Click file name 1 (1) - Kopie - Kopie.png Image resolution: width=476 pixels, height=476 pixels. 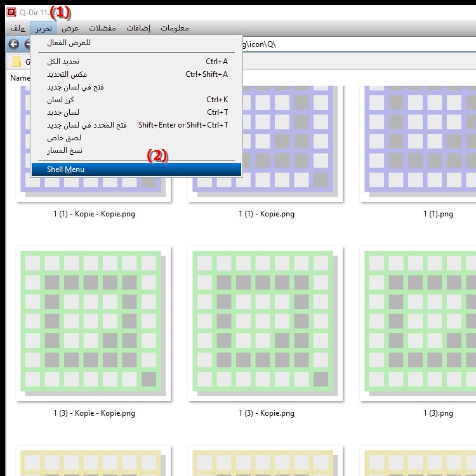click(x=94, y=214)
